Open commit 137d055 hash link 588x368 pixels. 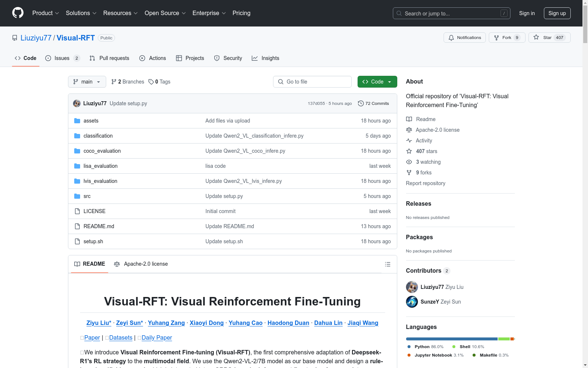pos(316,103)
